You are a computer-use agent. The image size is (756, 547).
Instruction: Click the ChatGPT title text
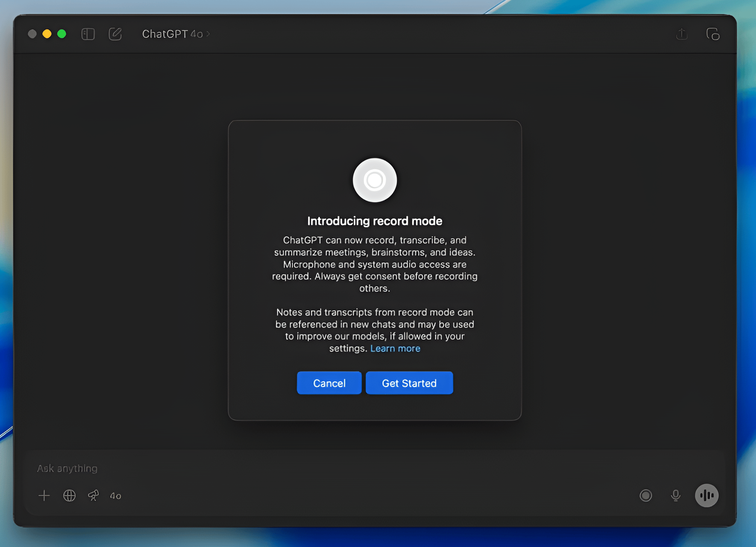pyautogui.click(x=165, y=34)
